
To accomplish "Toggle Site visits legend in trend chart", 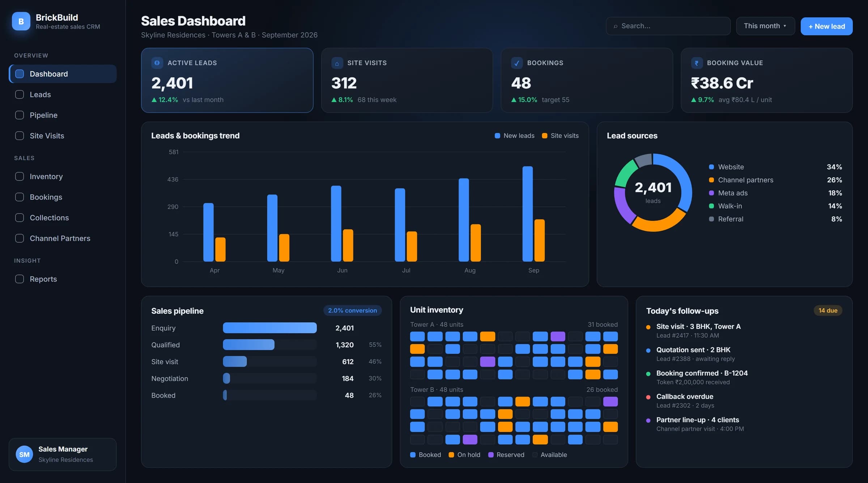I will point(560,136).
